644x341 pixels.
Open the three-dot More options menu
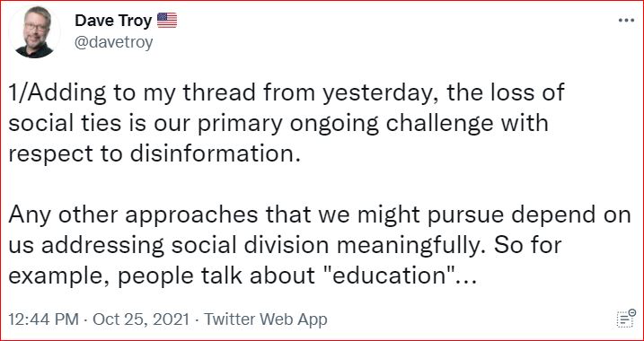coord(626,21)
